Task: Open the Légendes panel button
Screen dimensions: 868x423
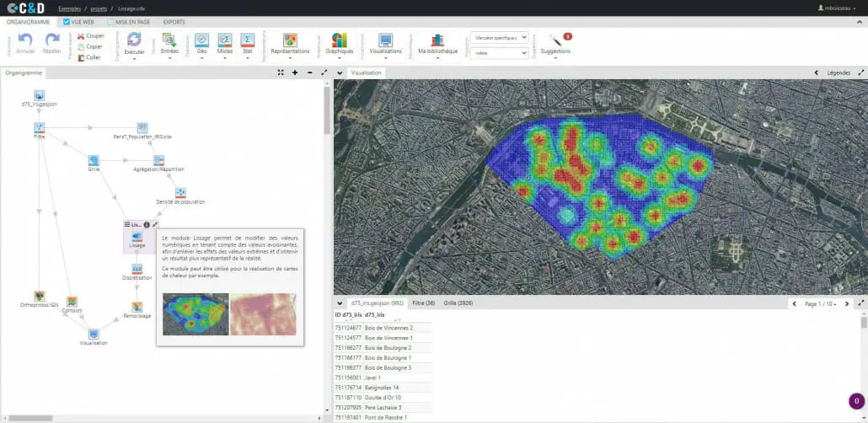Action: [839, 72]
